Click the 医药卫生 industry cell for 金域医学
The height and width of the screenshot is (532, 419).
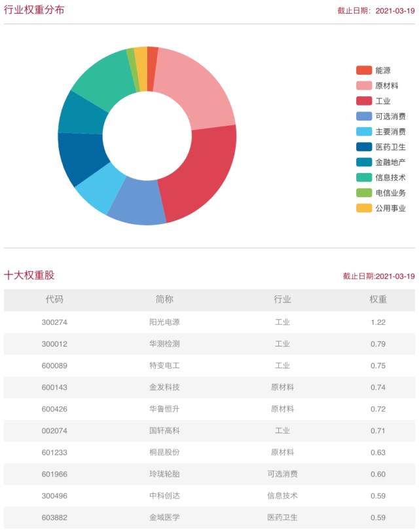click(282, 518)
